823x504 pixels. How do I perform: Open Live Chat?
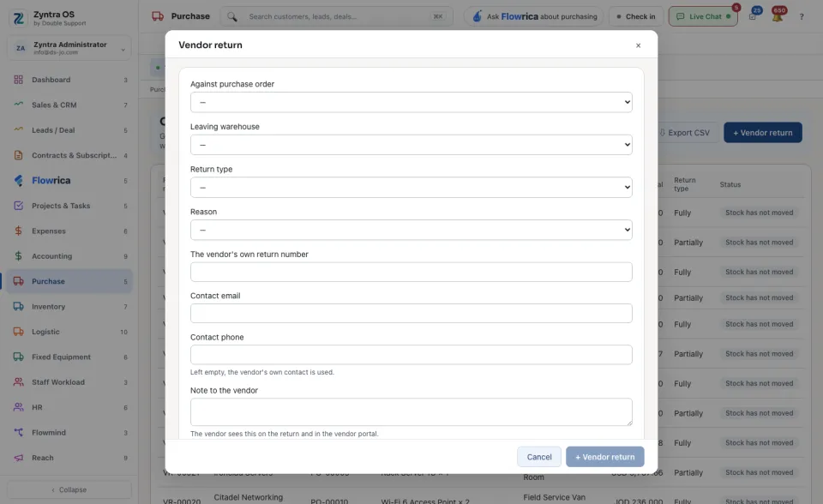click(703, 17)
